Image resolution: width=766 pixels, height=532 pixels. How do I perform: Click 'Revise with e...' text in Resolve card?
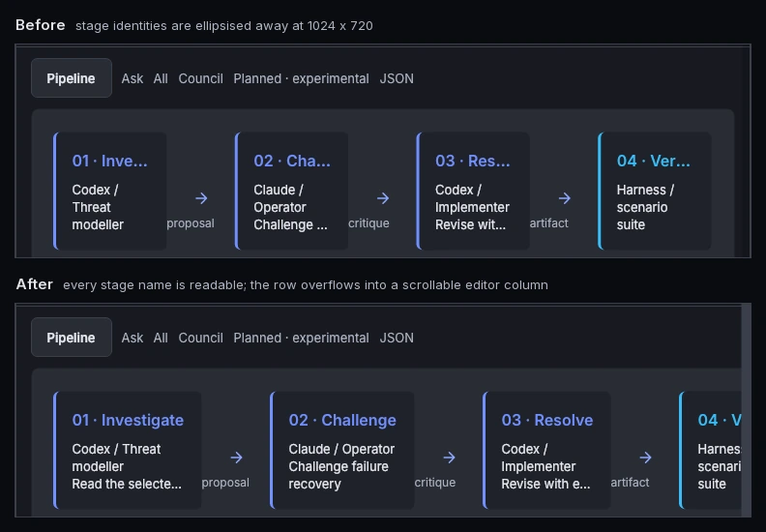coord(545,485)
